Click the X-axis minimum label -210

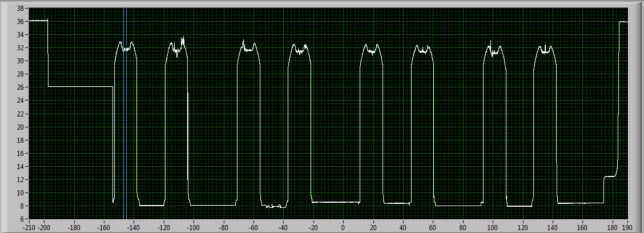click(x=29, y=227)
